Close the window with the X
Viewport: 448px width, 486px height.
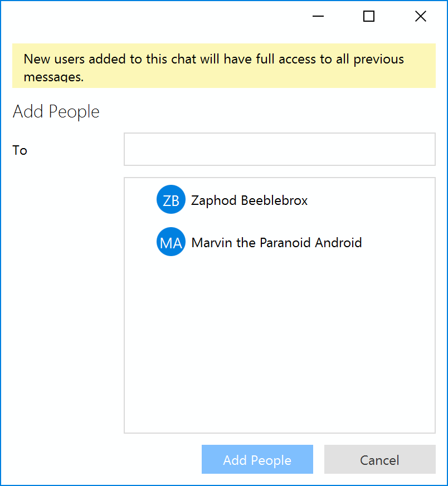pos(421,17)
